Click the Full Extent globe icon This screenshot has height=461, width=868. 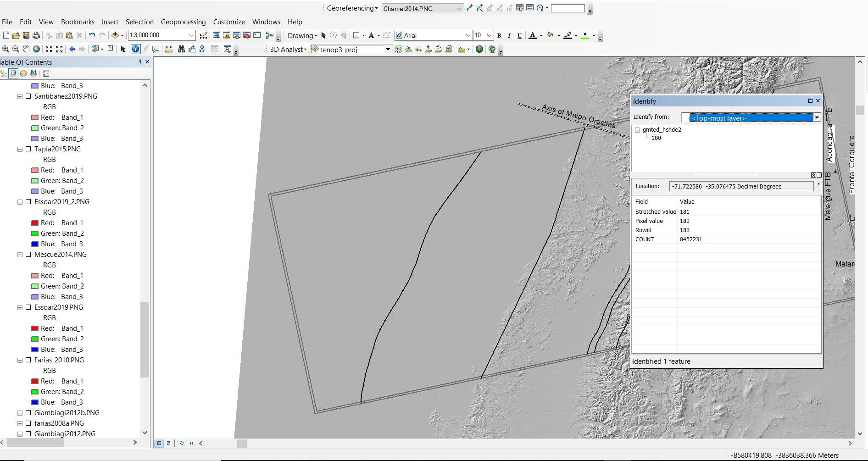pyautogui.click(x=36, y=49)
